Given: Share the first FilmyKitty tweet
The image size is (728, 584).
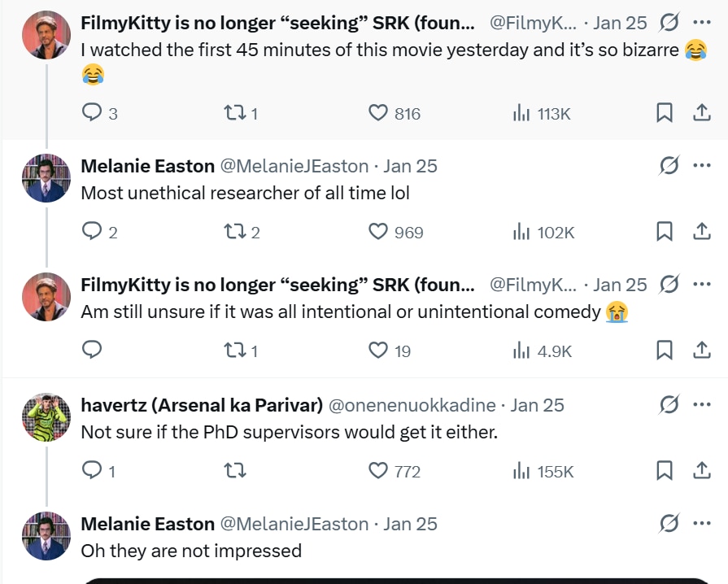Looking at the screenshot, I should [701, 113].
